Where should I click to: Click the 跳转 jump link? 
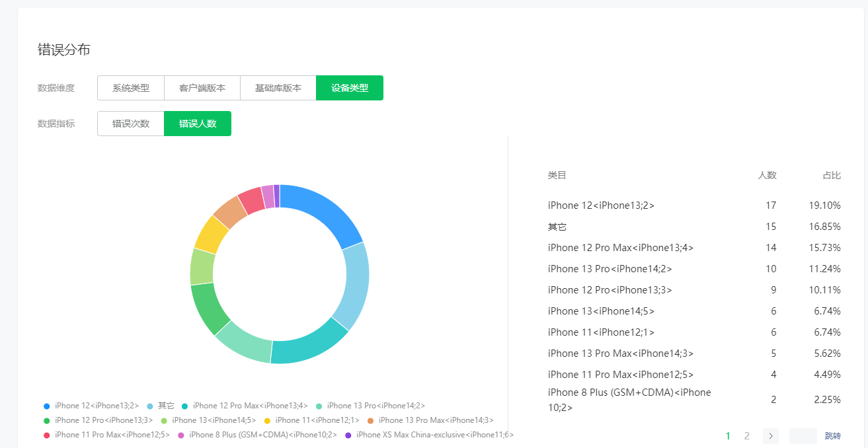pyautogui.click(x=833, y=436)
